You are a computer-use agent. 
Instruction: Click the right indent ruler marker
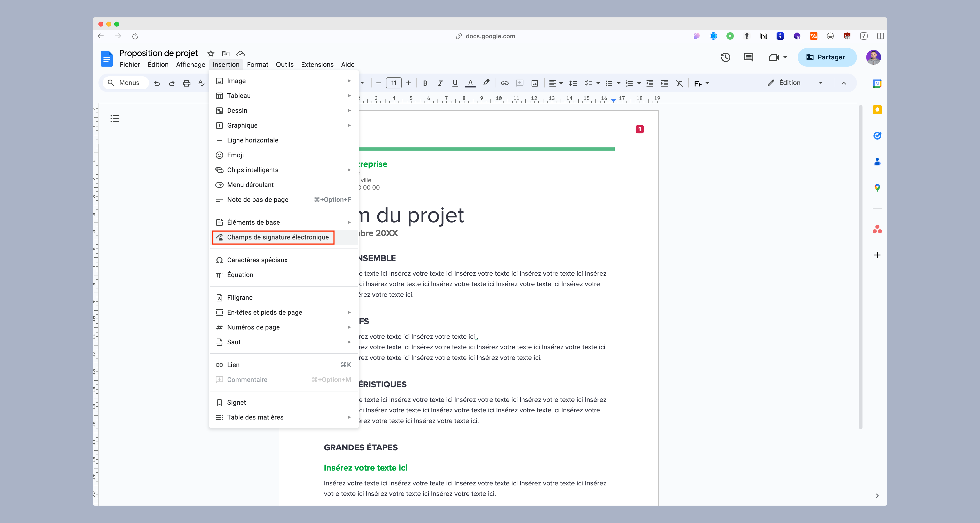[x=613, y=100]
